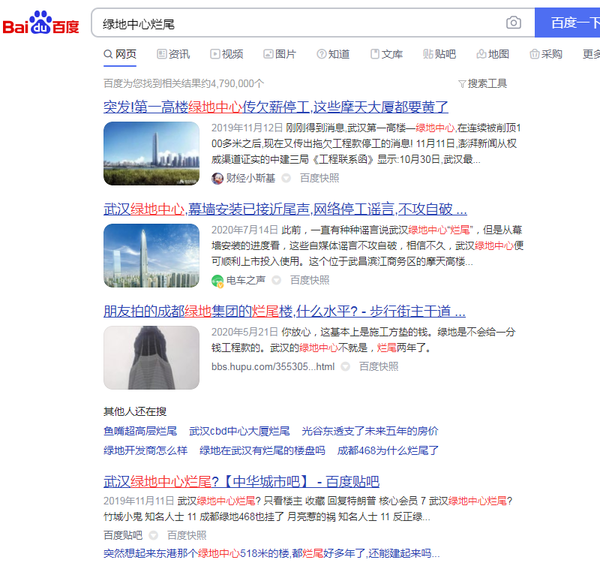Click the Baidu logo
Viewport: 600px width, 563px height.
(x=41, y=23)
